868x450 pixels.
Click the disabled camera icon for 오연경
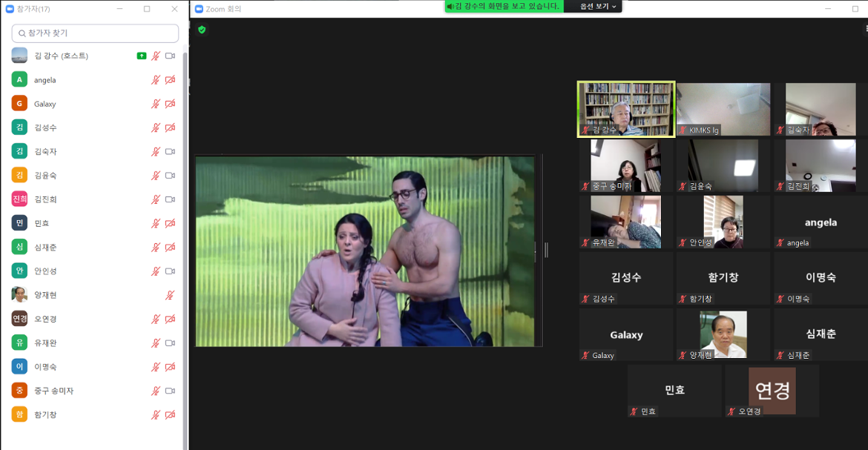tap(170, 320)
